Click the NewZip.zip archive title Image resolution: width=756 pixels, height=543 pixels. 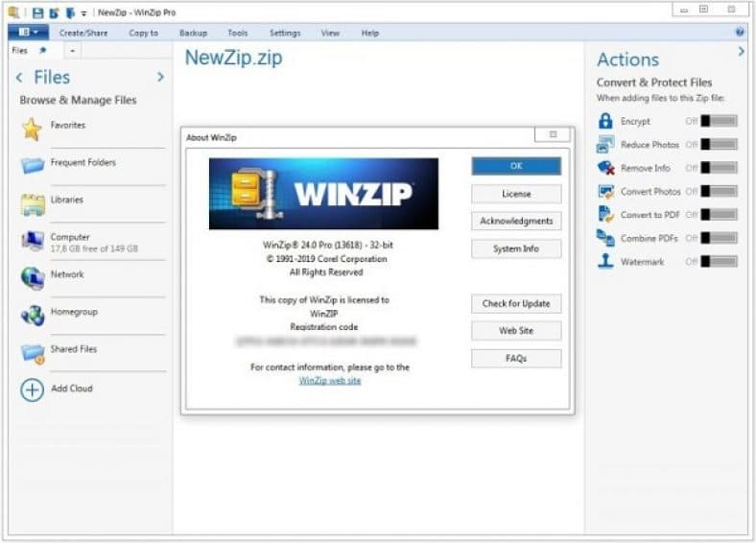tap(233, 58)
